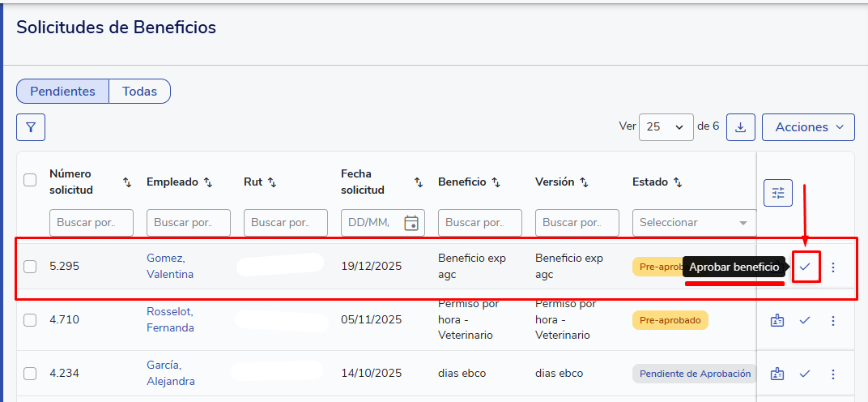The image size is (868, 402).
Task: Switch to the Todas tab
Action: pyautogui.click(x=139, y=92)
